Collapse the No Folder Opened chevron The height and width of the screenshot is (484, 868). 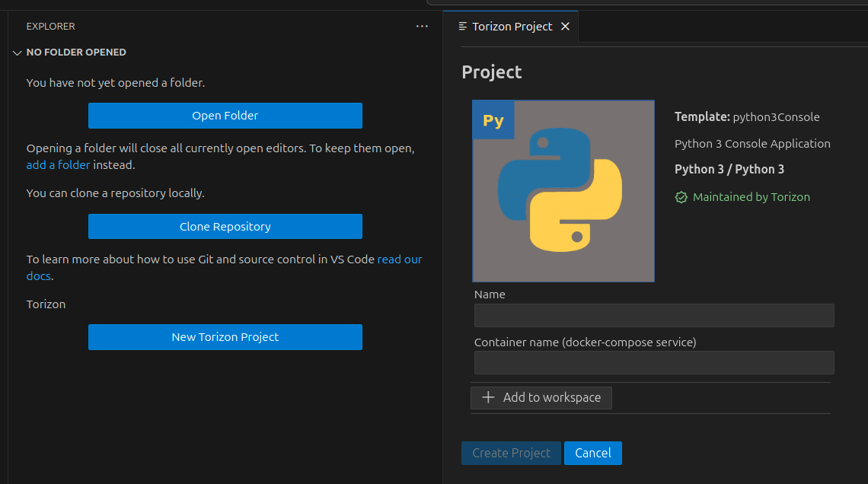click(x=18, y=53)
